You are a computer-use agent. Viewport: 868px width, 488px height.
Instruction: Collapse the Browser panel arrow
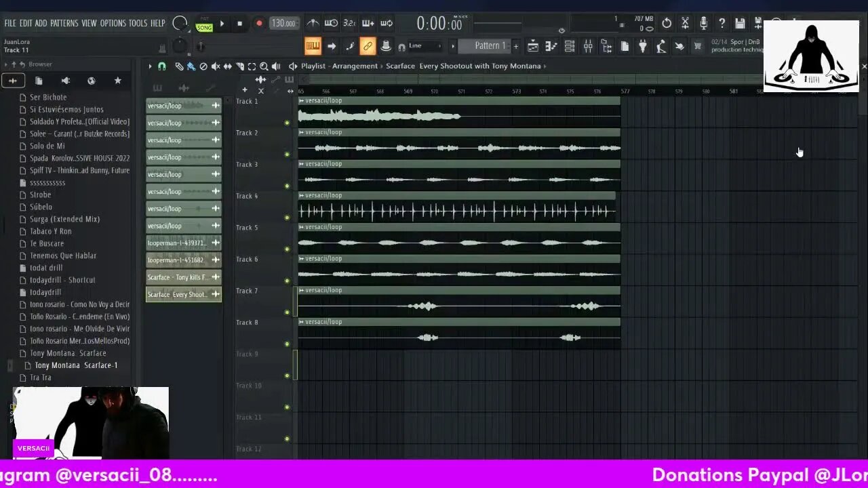[6, 64]
